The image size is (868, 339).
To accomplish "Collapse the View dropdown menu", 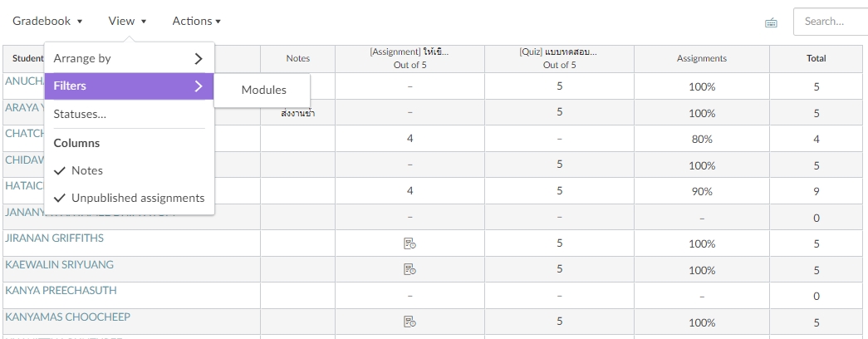I will [127, 21].
